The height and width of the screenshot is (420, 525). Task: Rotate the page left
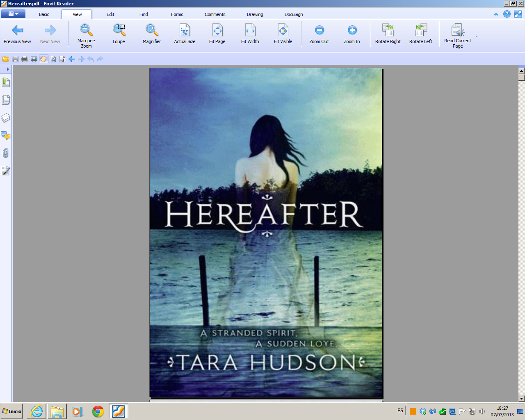(x=421, y=34)
